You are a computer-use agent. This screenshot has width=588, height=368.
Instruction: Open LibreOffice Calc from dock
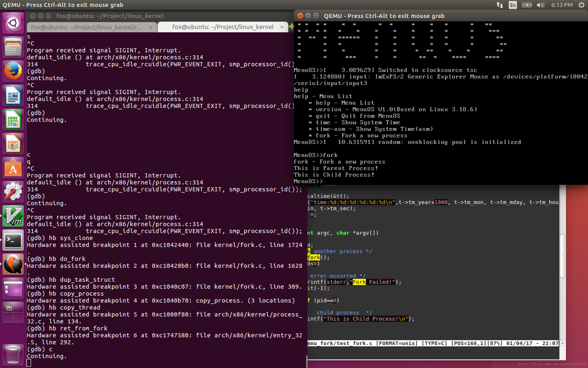pos(13,119)
